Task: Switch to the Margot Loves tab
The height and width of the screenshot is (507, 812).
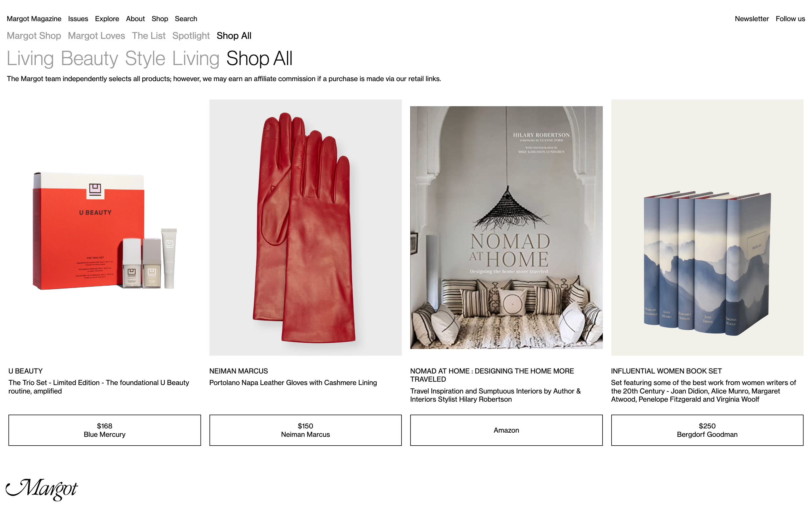Action: click(x=96, y=35)
